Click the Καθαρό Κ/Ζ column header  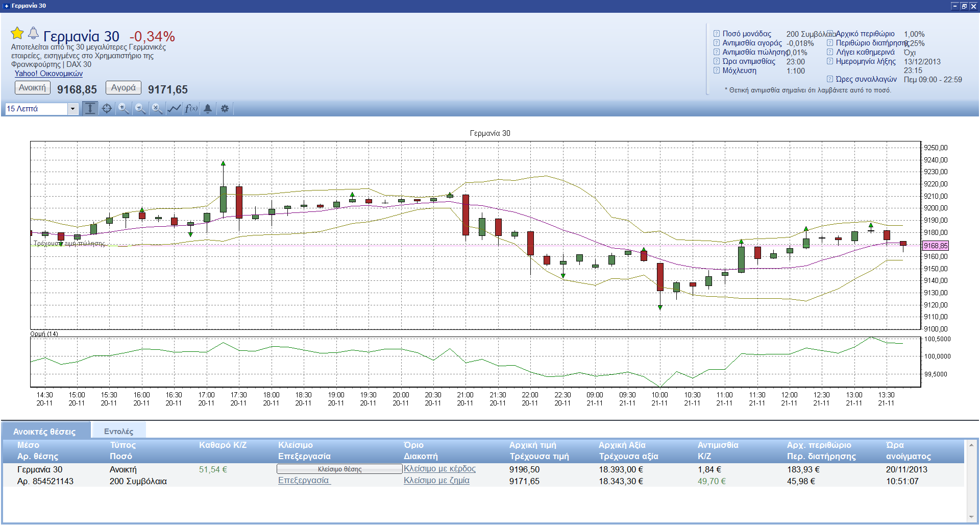click(x=223, y=445)
